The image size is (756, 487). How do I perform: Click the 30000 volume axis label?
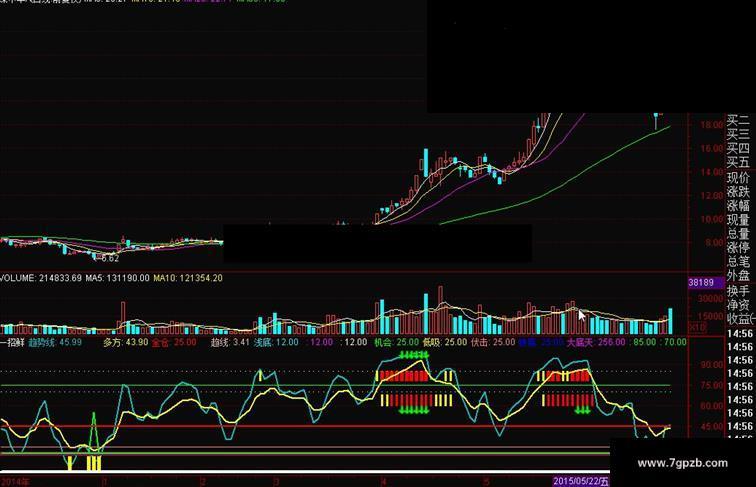[x=711, y=299]
